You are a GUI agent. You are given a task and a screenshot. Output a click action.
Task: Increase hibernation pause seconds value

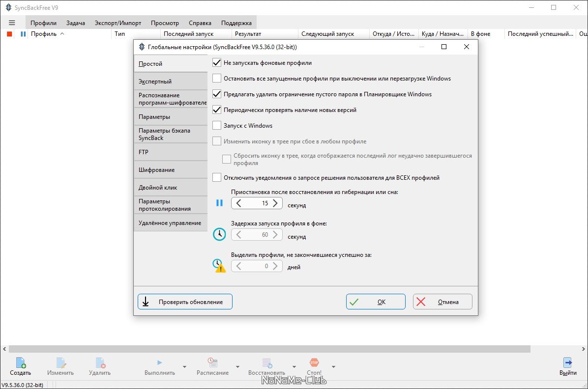point(275,203)
